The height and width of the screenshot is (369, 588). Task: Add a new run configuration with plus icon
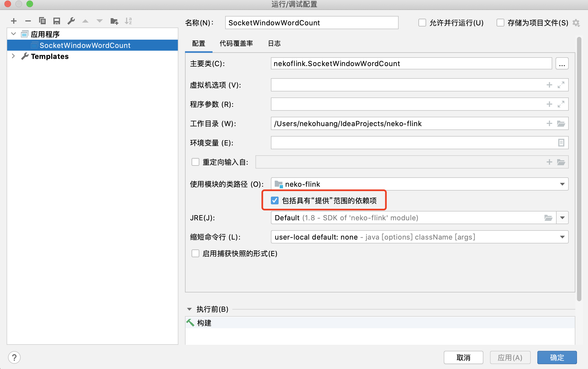pos(14,21)
